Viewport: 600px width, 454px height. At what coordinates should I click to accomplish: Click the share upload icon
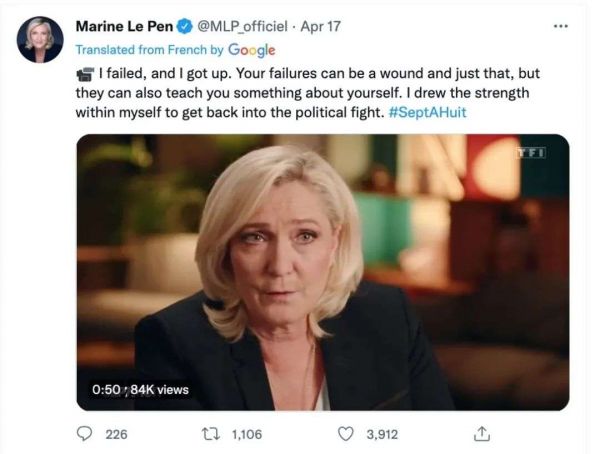481,433
